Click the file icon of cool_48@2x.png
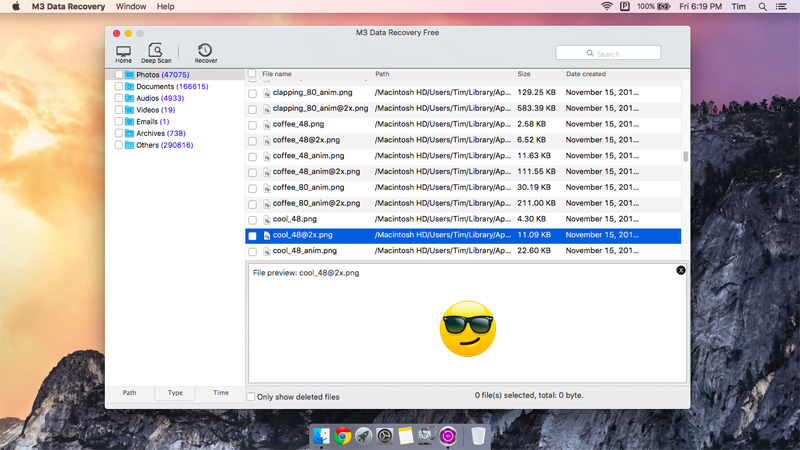The image size is (800, 450). [266, 235]
